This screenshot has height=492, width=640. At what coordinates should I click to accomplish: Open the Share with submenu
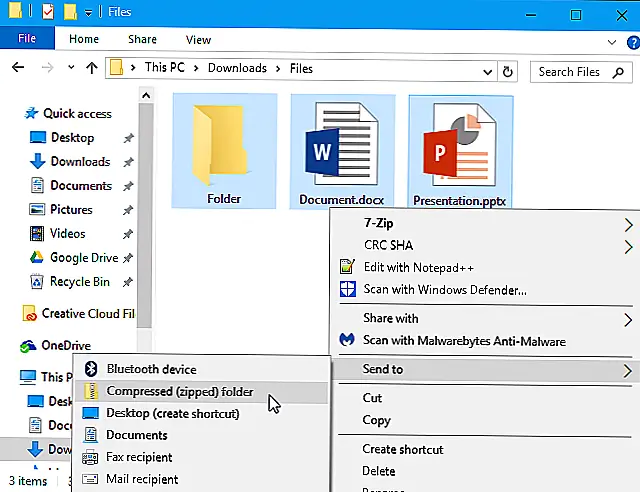point(390,318)
